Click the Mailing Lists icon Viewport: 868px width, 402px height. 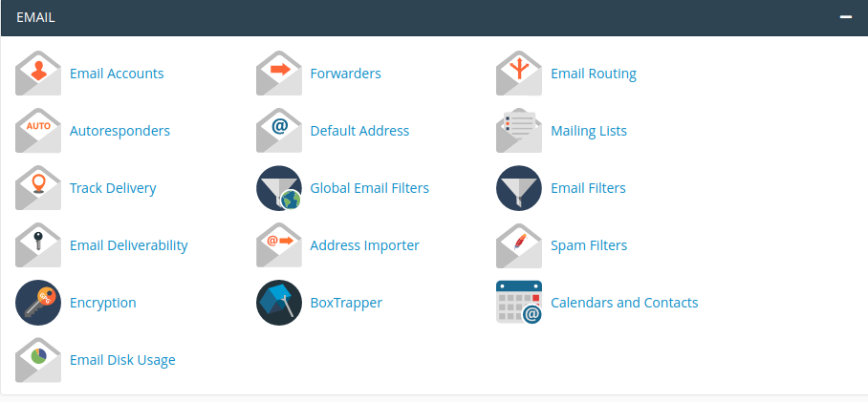point(519,131)
